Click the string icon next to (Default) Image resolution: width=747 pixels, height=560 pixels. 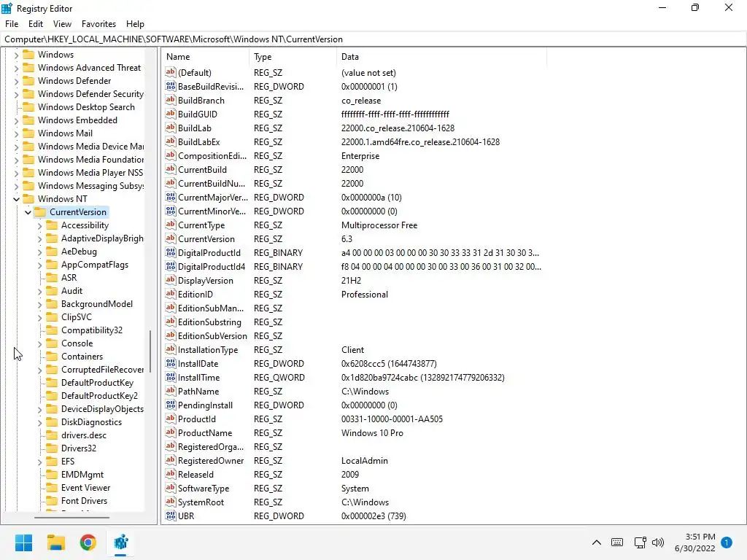click(171, 72)
